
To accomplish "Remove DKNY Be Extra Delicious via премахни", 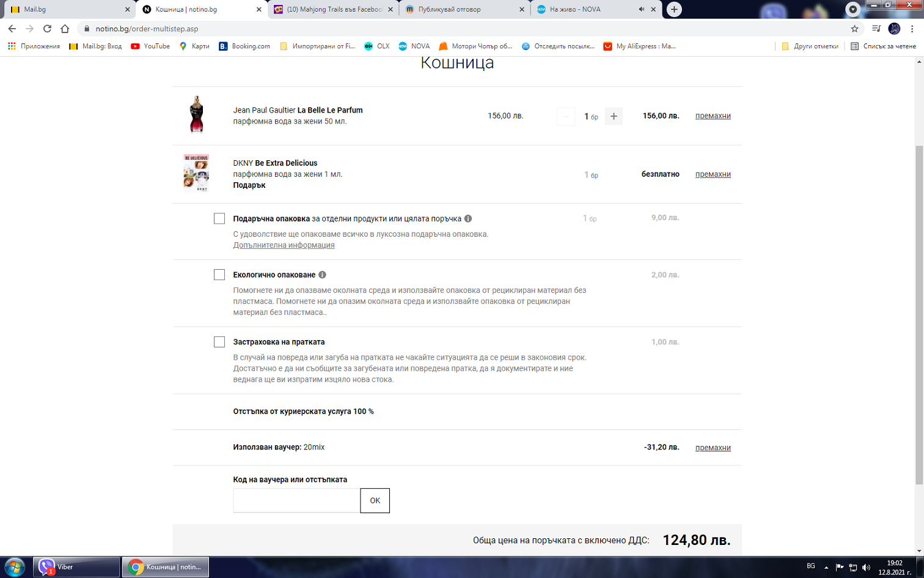I will click(x=713, y=174).
